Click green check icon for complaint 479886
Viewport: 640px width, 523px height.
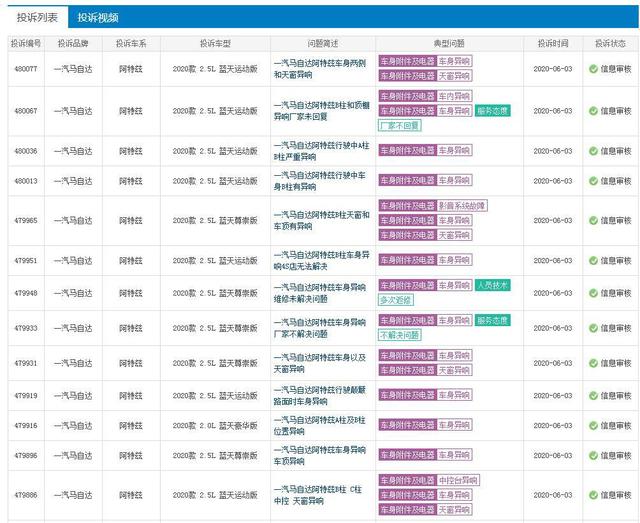(593, 495)
